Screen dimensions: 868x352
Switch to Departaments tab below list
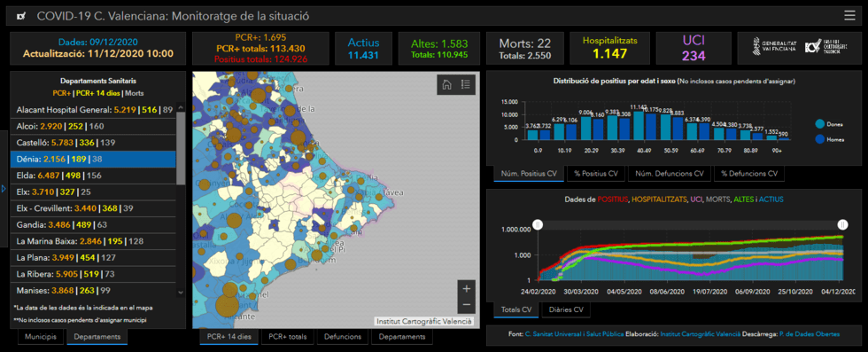click(x=97, y=336)
